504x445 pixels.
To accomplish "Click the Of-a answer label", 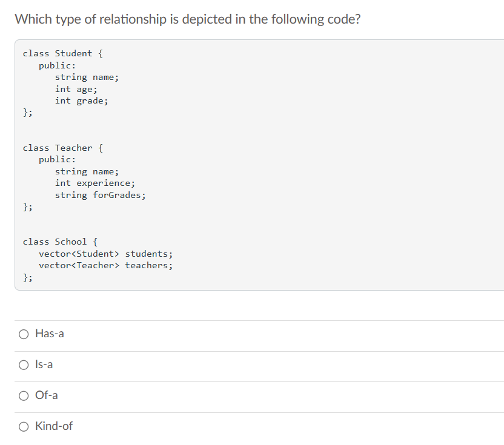I will pos(45,395).
